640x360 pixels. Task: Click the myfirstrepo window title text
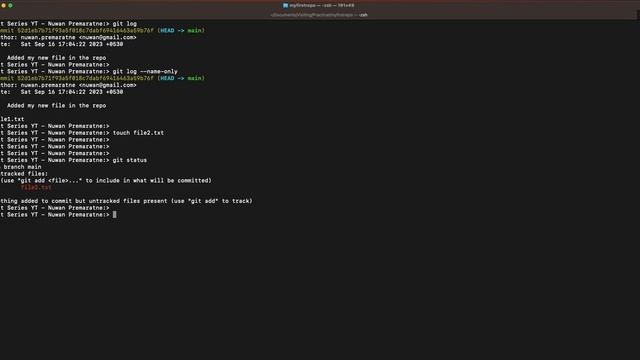tap(322, 5)
